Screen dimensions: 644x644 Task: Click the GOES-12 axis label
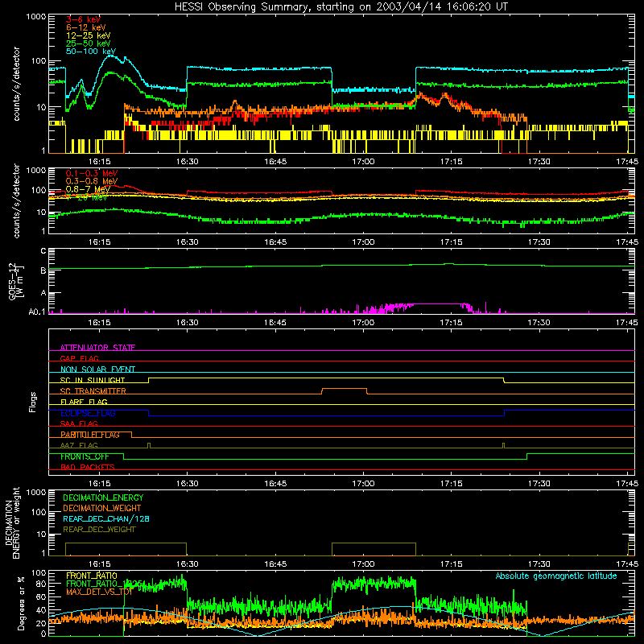pyautogui.click(x=16, y=281)
